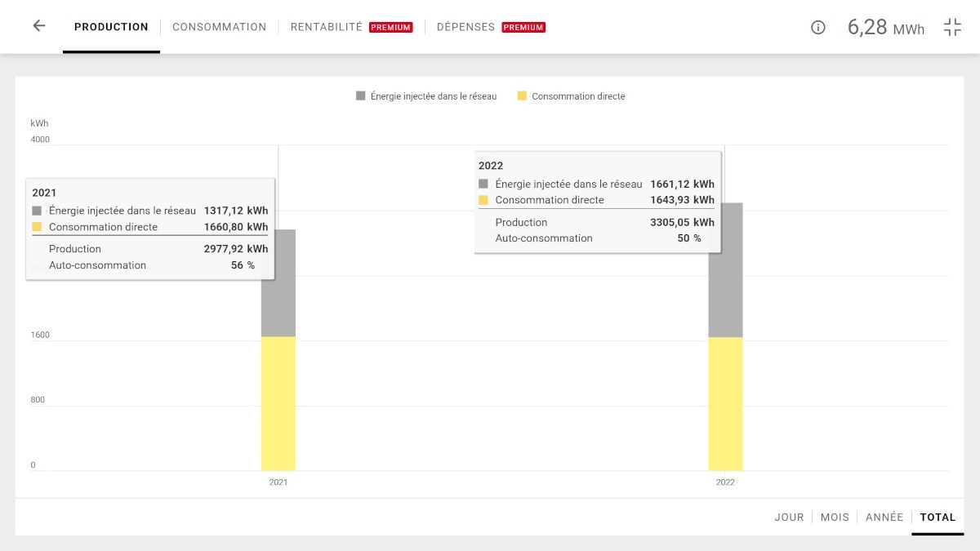
Task: Toggle the Énergie injectée dans le réseau legend
Action: click(x=425, y=96)
